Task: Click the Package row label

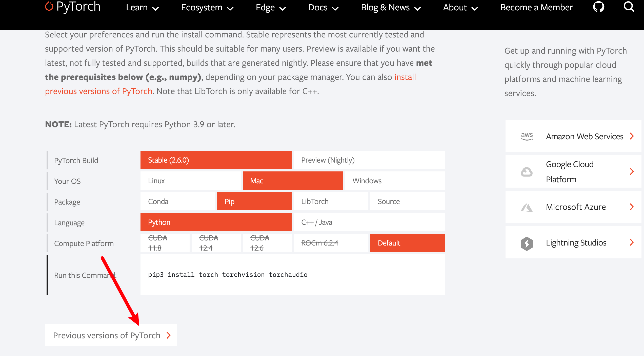Action: point(67,202)
